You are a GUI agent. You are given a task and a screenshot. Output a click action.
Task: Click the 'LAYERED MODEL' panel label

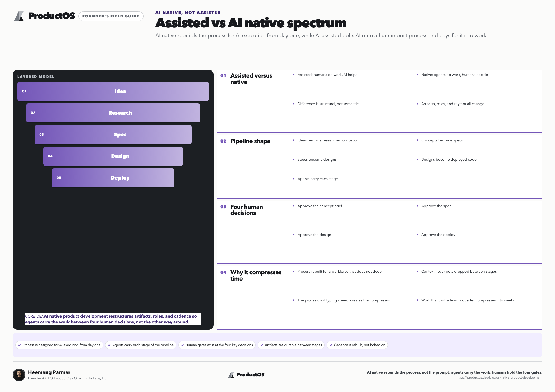click(36, 77)
